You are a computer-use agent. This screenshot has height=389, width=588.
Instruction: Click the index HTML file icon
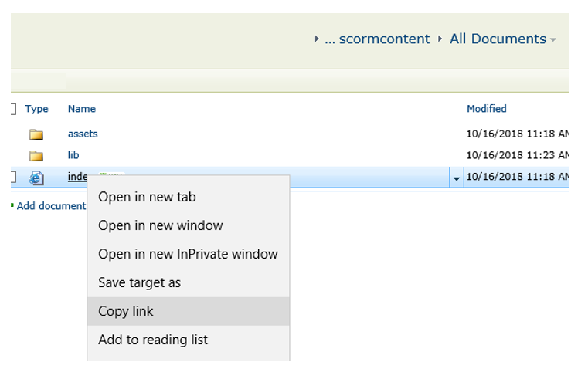click(36, 178)
